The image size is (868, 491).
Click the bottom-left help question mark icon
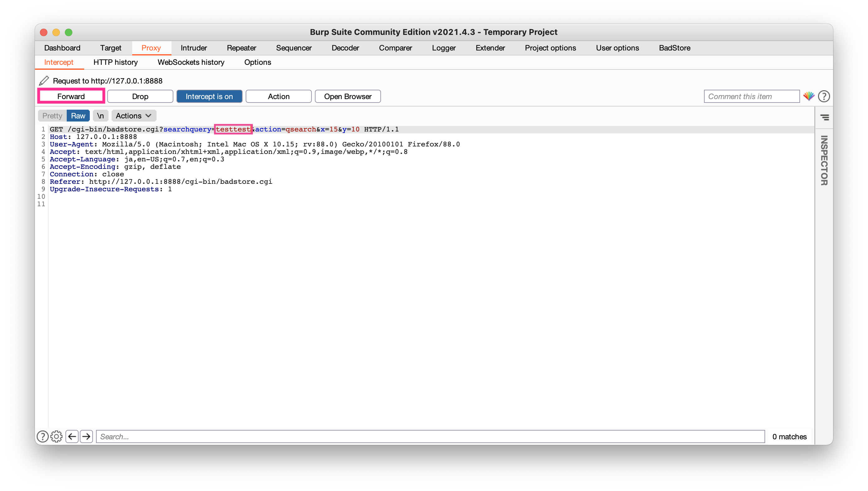tap(42, 436)
